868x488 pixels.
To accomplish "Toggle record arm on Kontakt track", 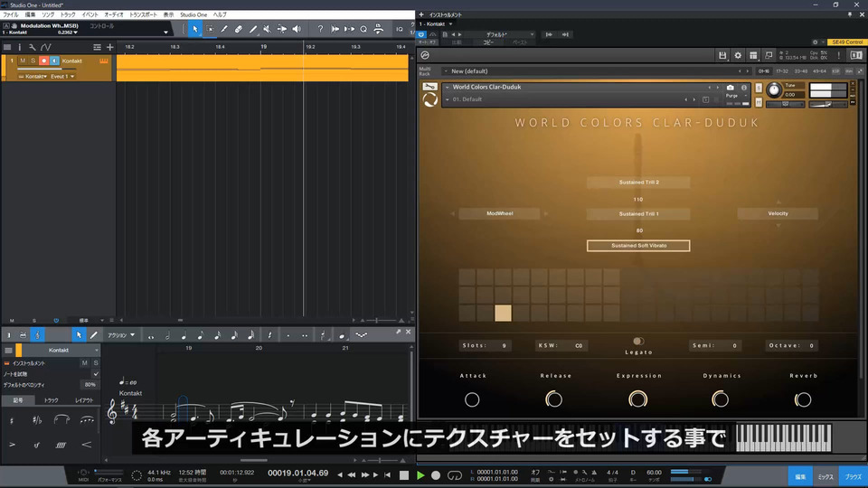I will pos(43,61).
